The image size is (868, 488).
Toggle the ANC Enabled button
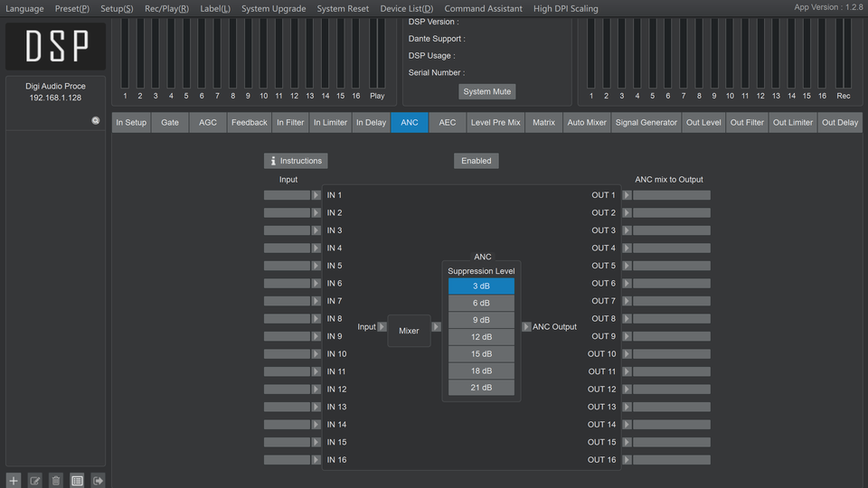pos(476,161)
